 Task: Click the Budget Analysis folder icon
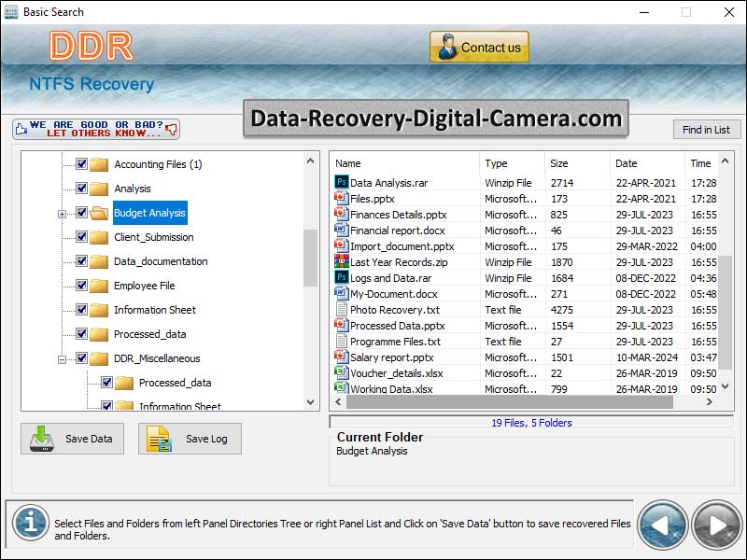[x=99, y=213]
